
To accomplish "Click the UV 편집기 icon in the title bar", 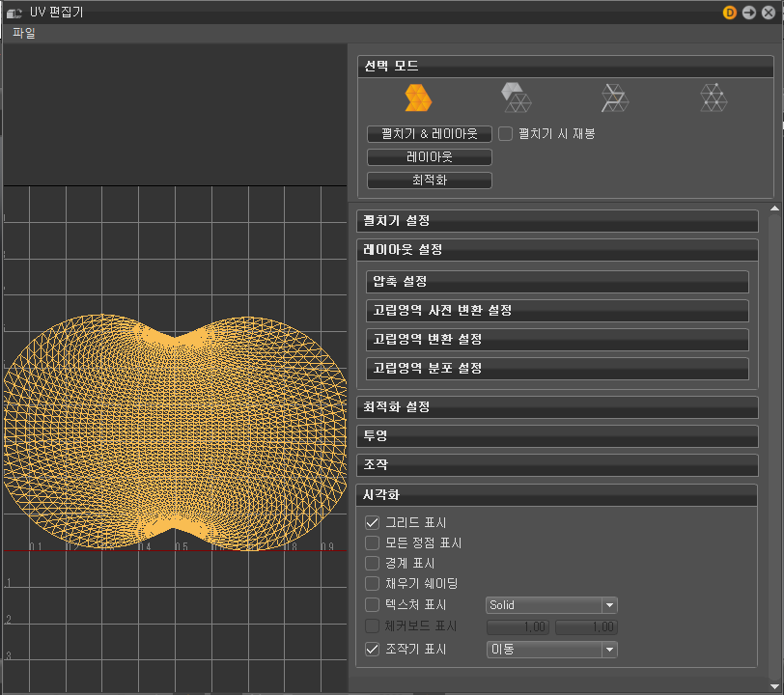I will (x=14, y=13).
